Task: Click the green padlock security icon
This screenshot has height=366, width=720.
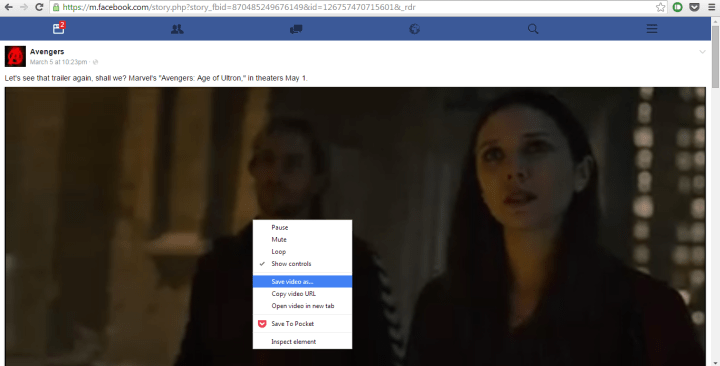Action: coord(56,7)
